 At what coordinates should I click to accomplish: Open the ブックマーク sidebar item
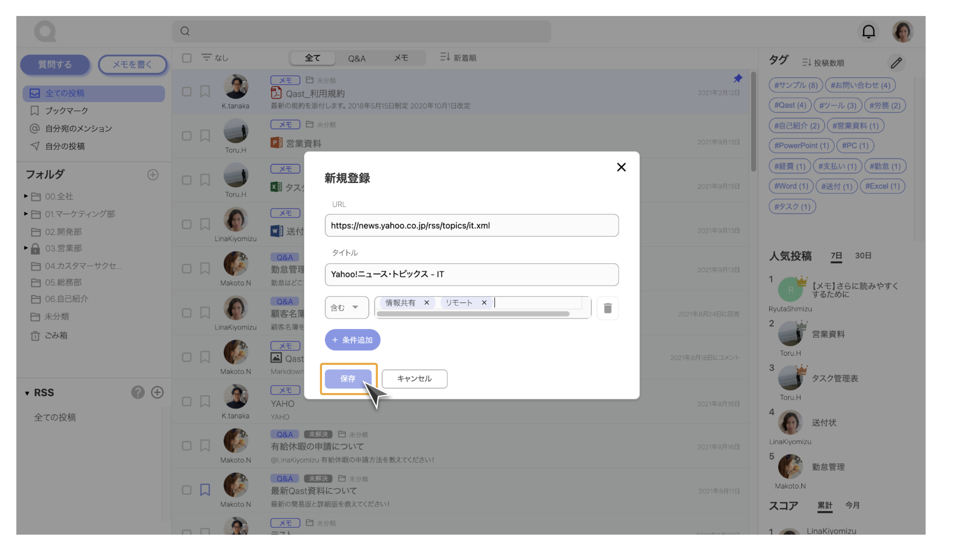[x=59, y=111]
